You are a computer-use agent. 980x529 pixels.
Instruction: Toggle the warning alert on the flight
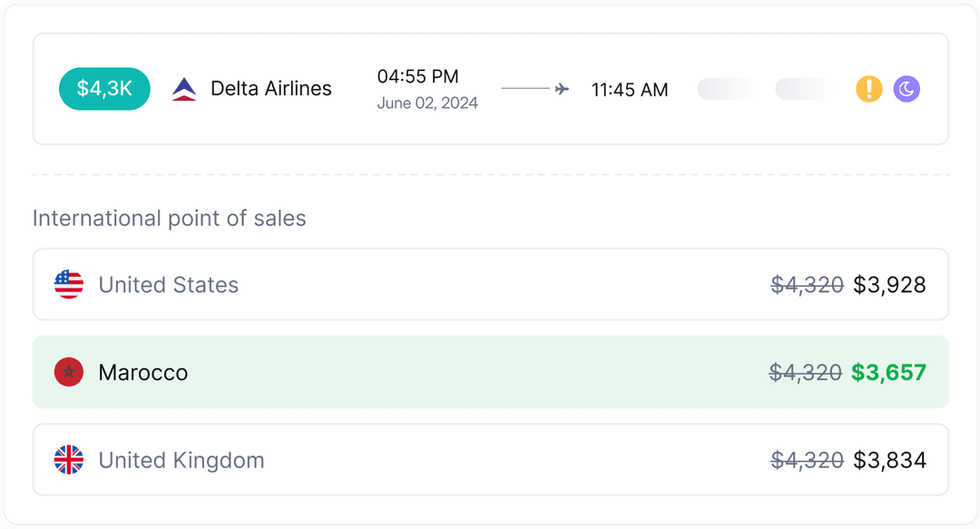click(868, 89)
